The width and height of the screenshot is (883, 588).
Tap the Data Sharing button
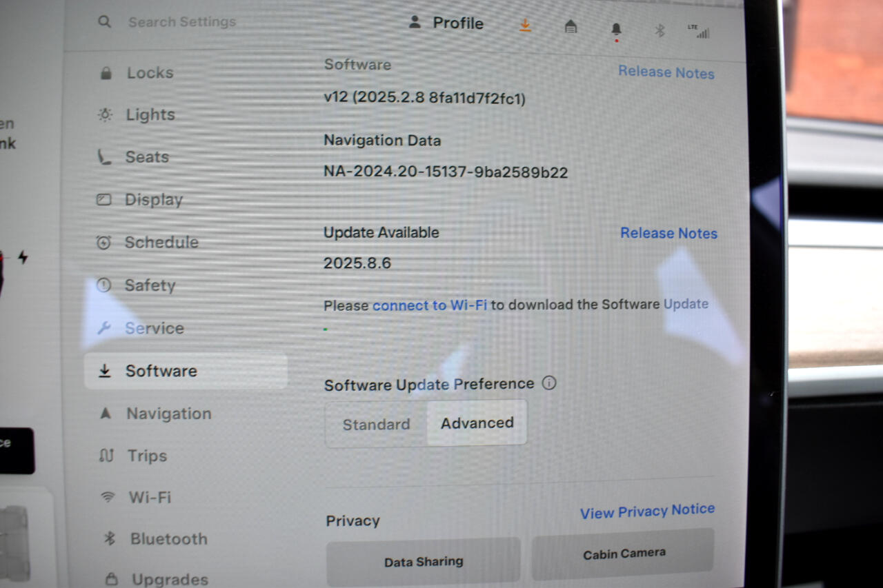tap(424, 562)
